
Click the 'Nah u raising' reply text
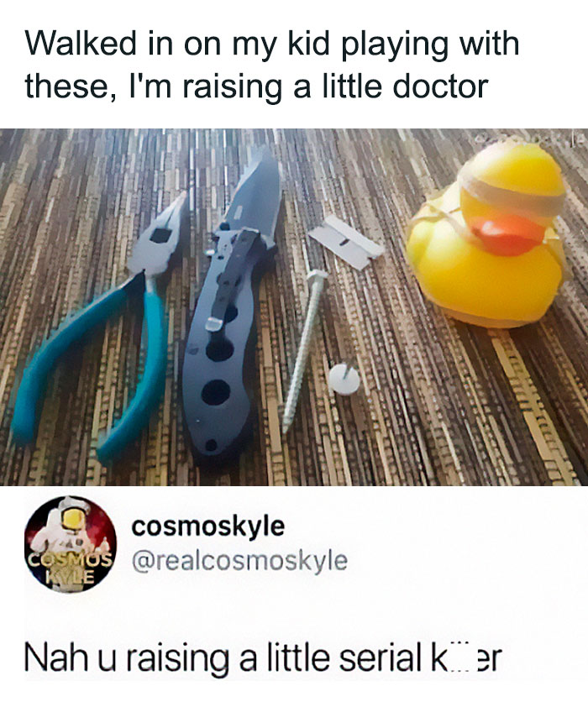[263, 657]
